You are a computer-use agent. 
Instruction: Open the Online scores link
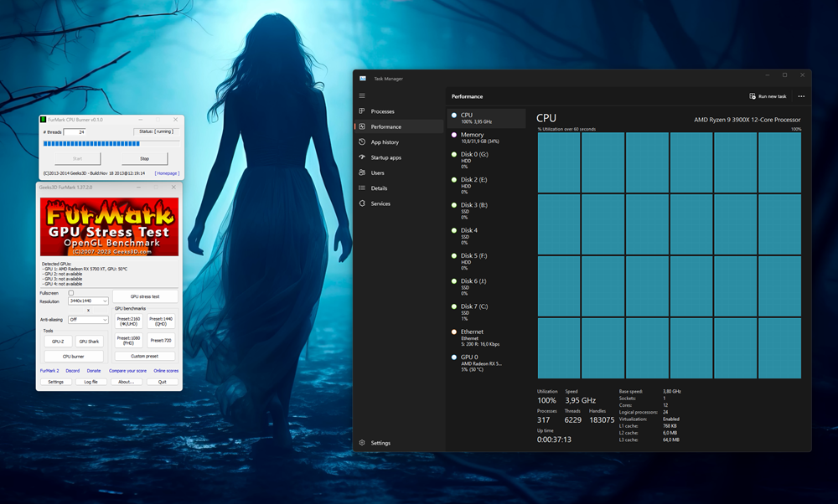tap(166, 371)
